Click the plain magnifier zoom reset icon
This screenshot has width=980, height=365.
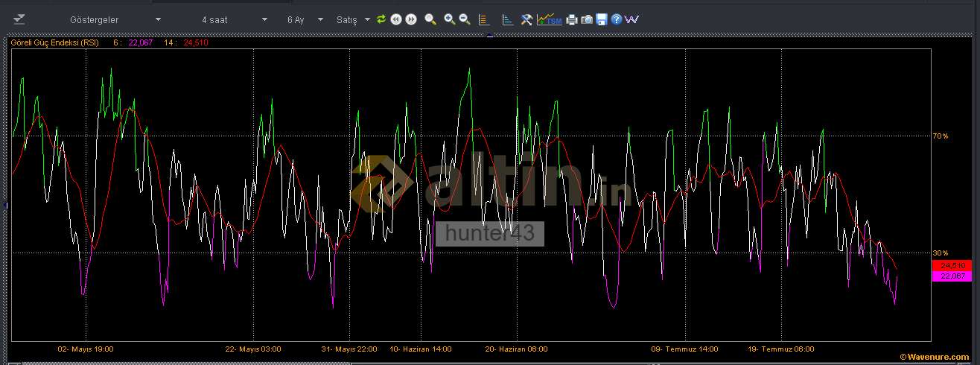click(x=430, y=19)
